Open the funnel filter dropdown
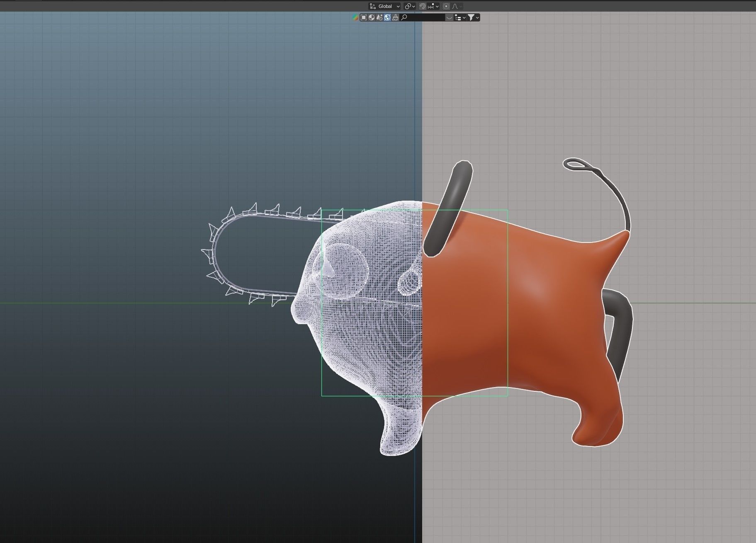This screenshot has width=756, height=543. (474, 17)
